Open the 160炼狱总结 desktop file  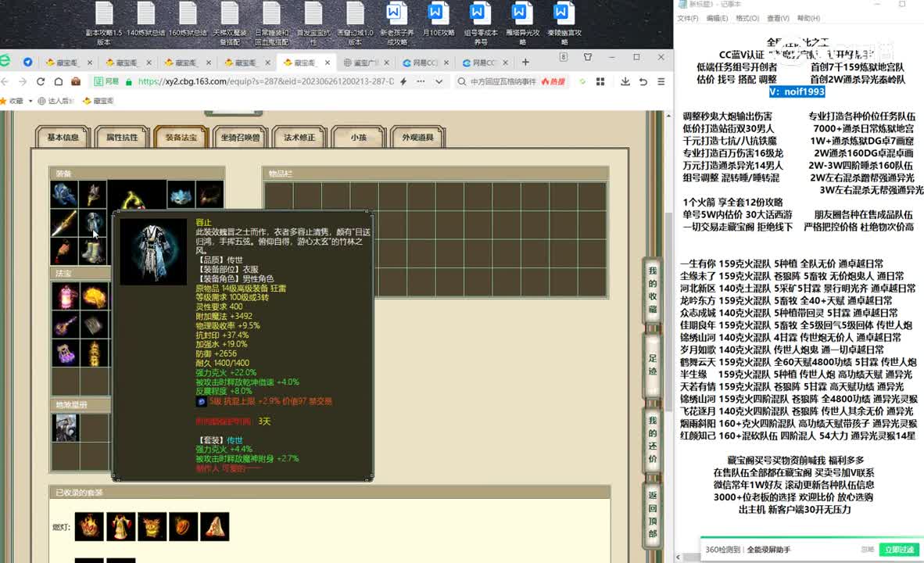point(188,20)
